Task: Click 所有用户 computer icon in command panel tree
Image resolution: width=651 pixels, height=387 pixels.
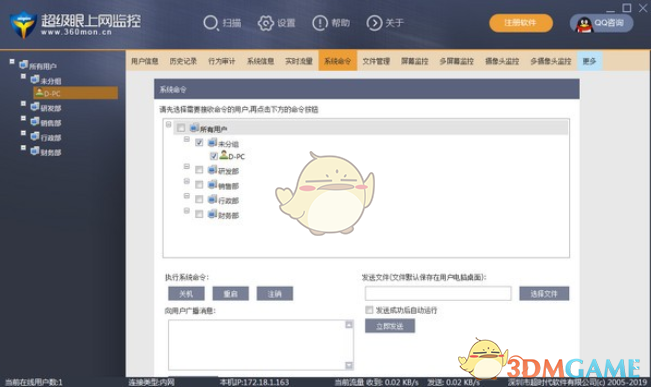Action: tap(194, 127)
